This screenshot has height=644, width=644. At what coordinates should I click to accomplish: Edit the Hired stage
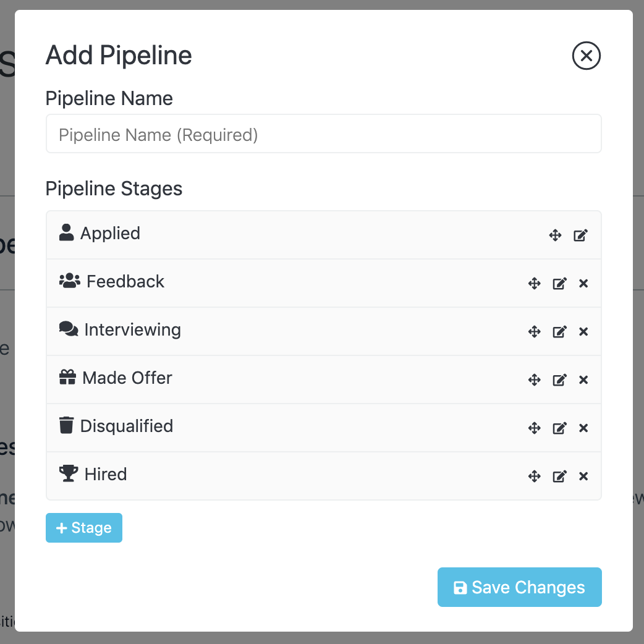(559, 477)
